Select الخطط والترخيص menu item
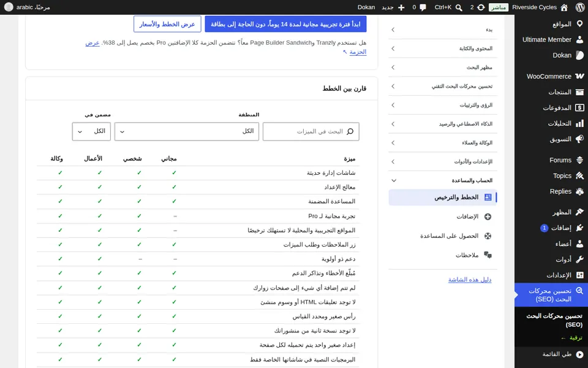Image resolution: width=588 pixels, height=368 pixels. click(443, 197)
